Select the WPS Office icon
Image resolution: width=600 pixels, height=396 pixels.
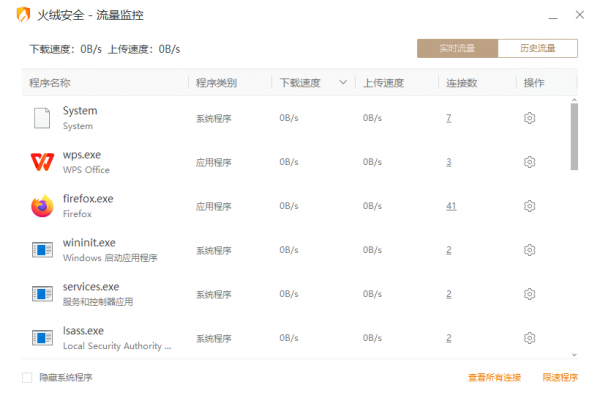42,162
